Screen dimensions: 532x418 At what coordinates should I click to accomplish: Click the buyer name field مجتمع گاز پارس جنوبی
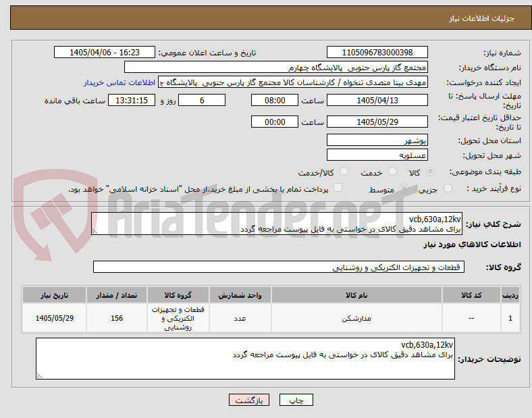[x=276, y=67]
